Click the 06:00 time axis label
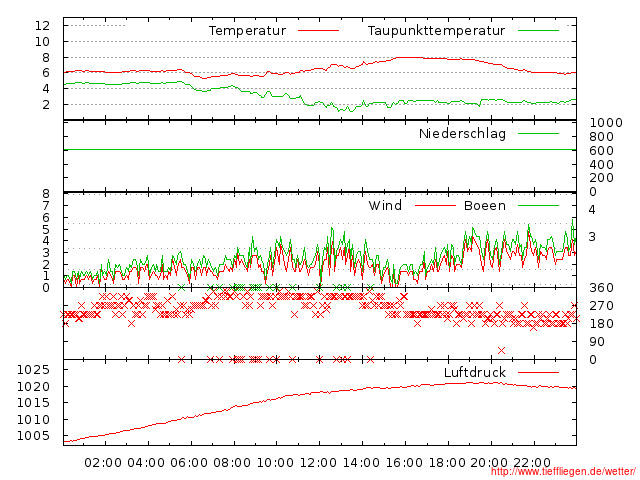The height and width of the screenshot is (480, 640). 189,463
